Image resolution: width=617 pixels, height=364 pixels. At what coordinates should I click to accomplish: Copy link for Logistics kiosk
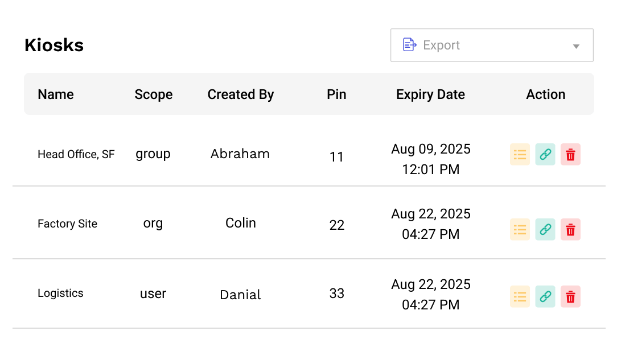point(545,297)
